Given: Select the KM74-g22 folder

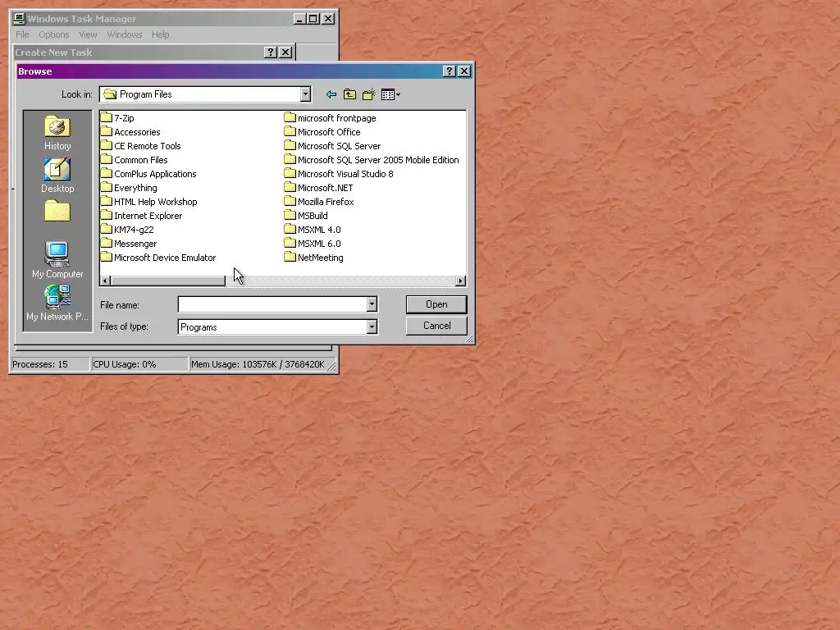Looking at the screenshot, I should [127, 230].
